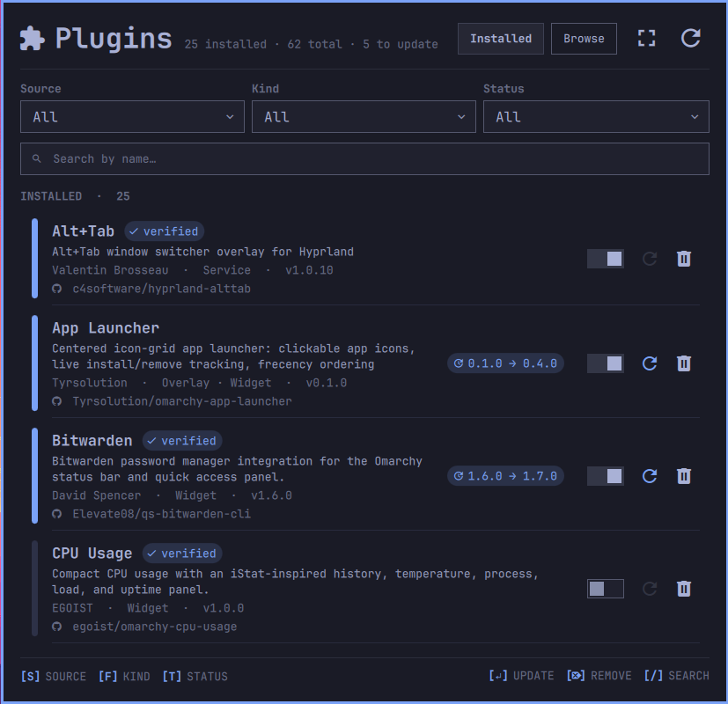728x704 pixels.
Task: Click the [/] SEARCH shortcut hint
Action: [x=676, y=676]
